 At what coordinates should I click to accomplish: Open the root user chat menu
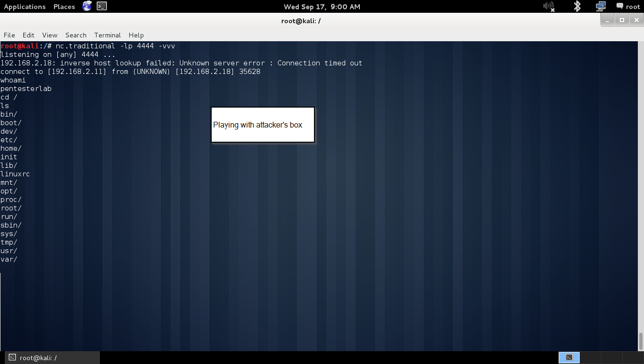point(628,7)
